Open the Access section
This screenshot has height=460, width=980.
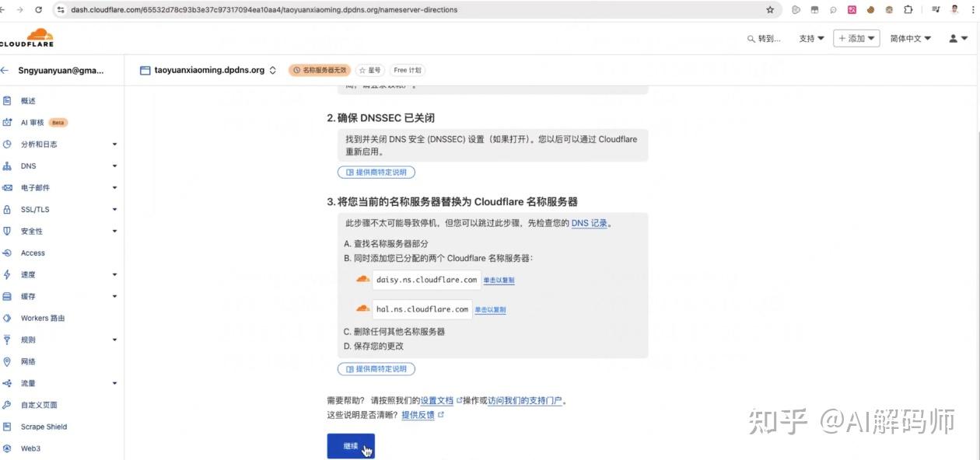coord(33,253)
